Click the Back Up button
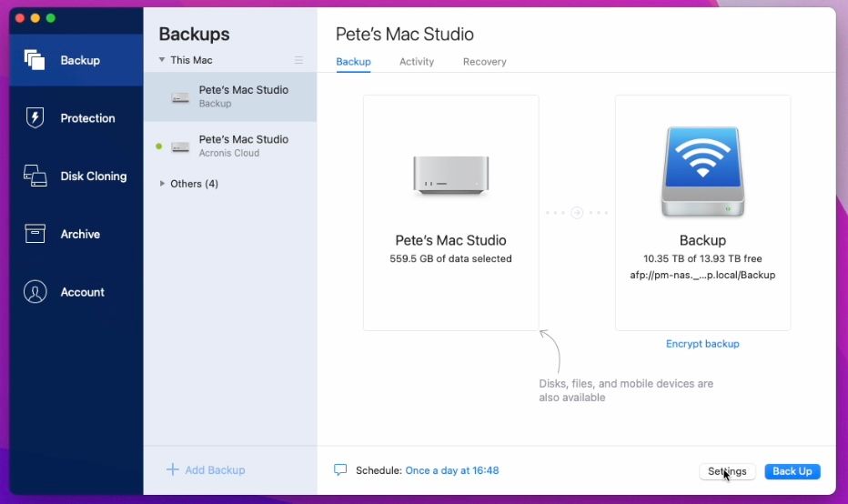This screenshot has height=504, width=848. 792,471
